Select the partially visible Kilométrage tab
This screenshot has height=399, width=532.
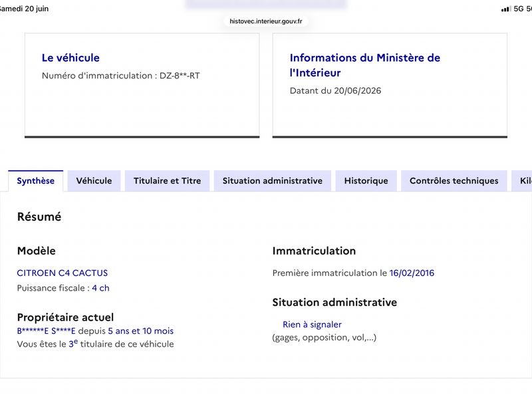click(522, 181)
